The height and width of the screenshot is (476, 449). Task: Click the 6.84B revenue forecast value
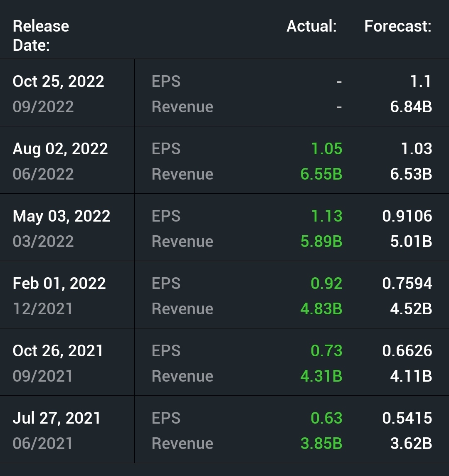coord(411,107)
